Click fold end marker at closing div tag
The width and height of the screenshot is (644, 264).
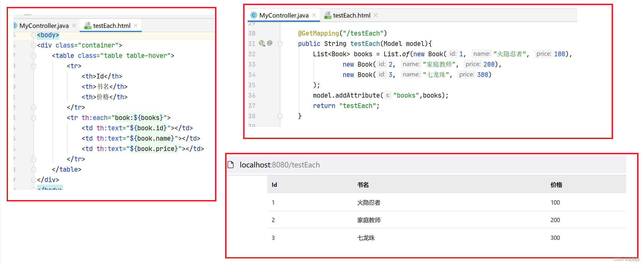[x=34, y=180]
